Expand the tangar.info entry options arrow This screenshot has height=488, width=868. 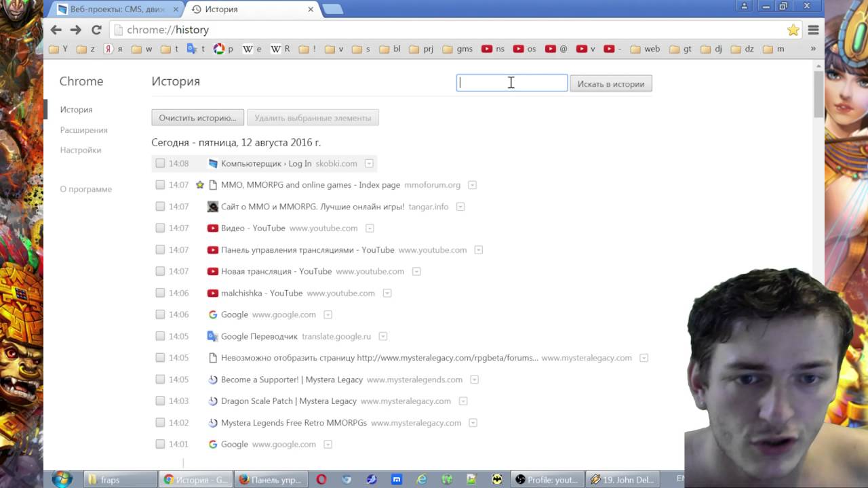tap(460, 207)
